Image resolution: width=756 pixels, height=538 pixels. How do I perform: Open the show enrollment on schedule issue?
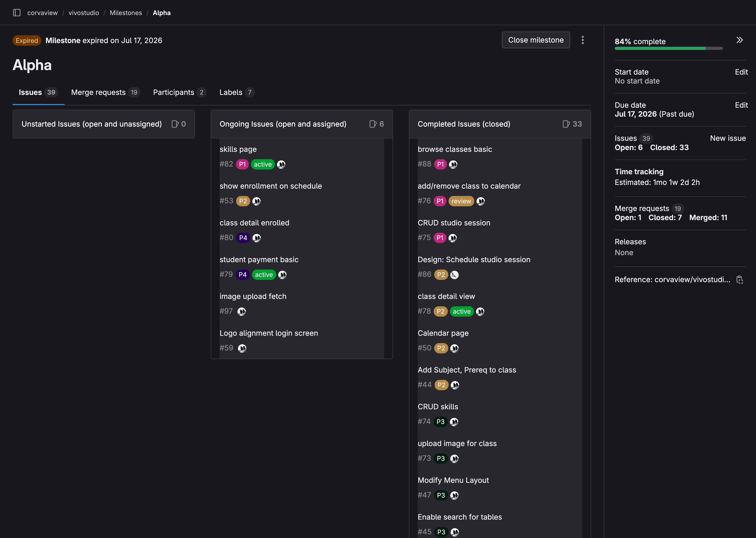pyautogui.click(x=270, y=186)
